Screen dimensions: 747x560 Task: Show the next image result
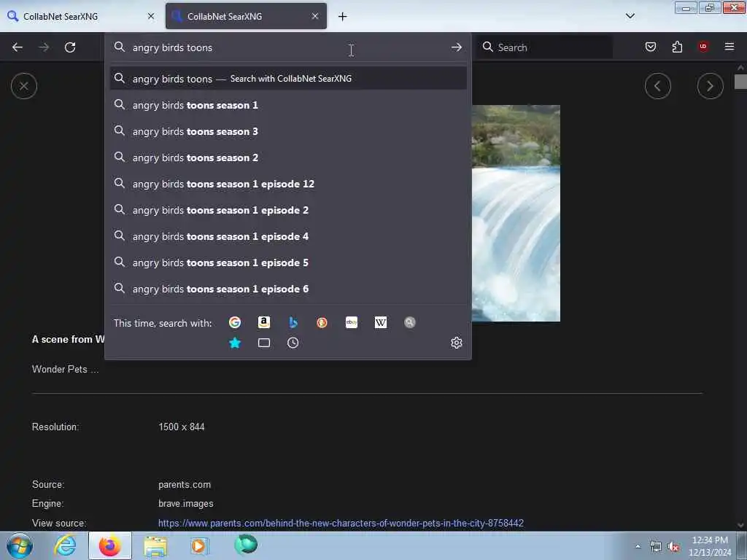[711, 86]
